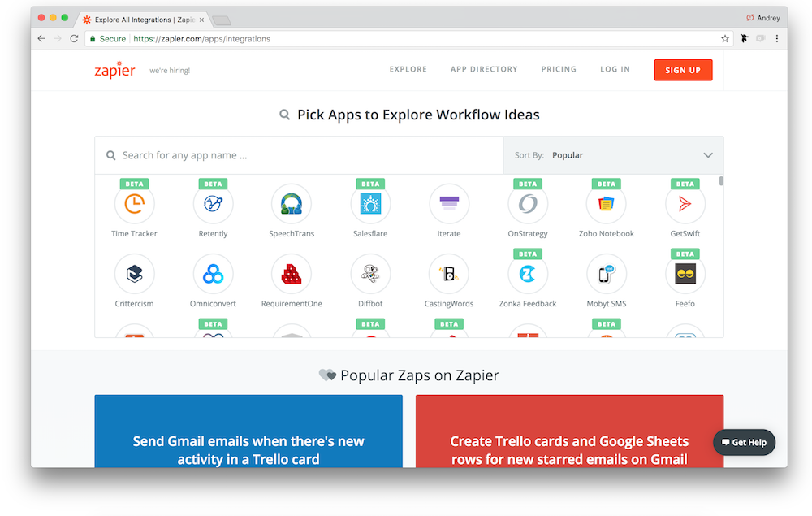The image size is (812, 516).
Task: Open the Iterate app icon
Action: 449,204
